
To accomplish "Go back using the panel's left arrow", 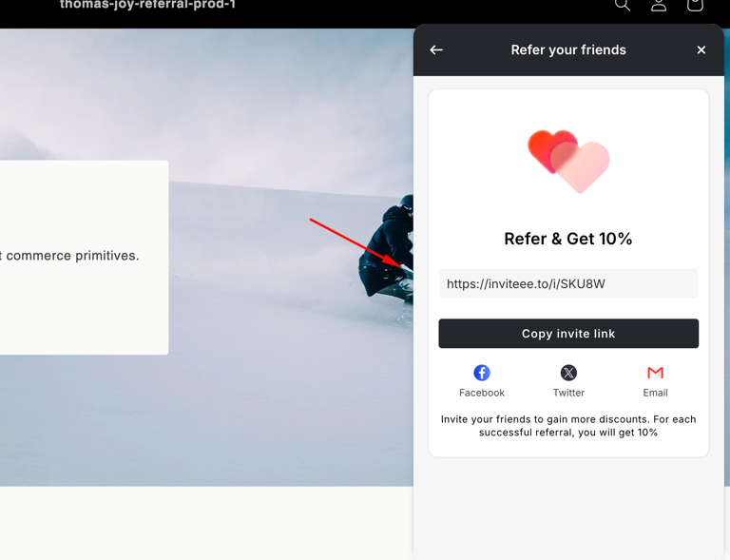I will (436, 50).
